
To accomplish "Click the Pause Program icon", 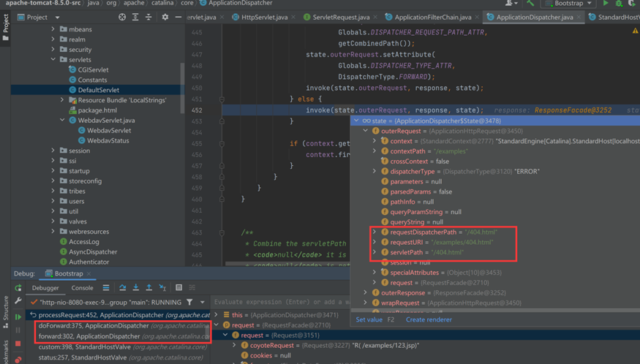I will coord(18,330).
